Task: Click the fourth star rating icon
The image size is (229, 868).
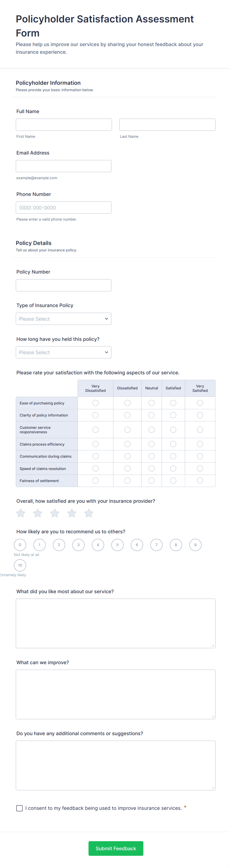Action: coord(72,513)
